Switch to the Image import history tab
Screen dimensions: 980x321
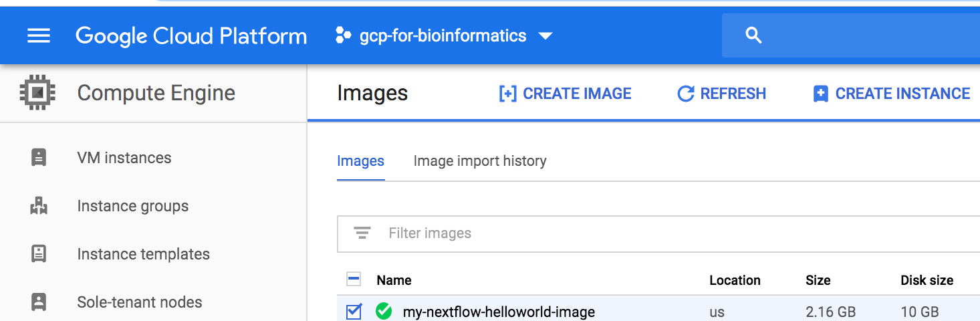click(480, 161)
